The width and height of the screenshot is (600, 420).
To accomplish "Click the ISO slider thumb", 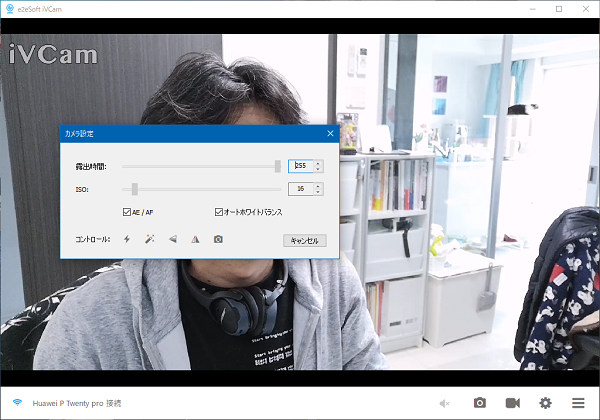I will click(x=135, y=189).
